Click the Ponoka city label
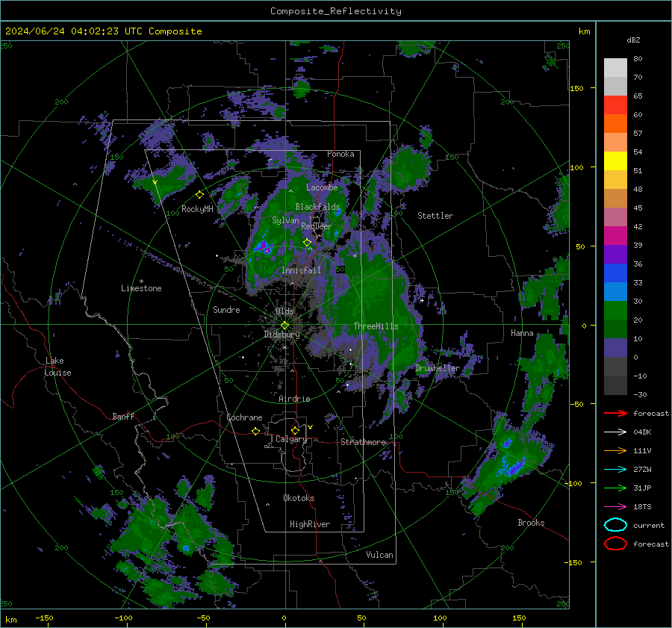The height and width of the screenshot is (628, 672). click(340, 154)
